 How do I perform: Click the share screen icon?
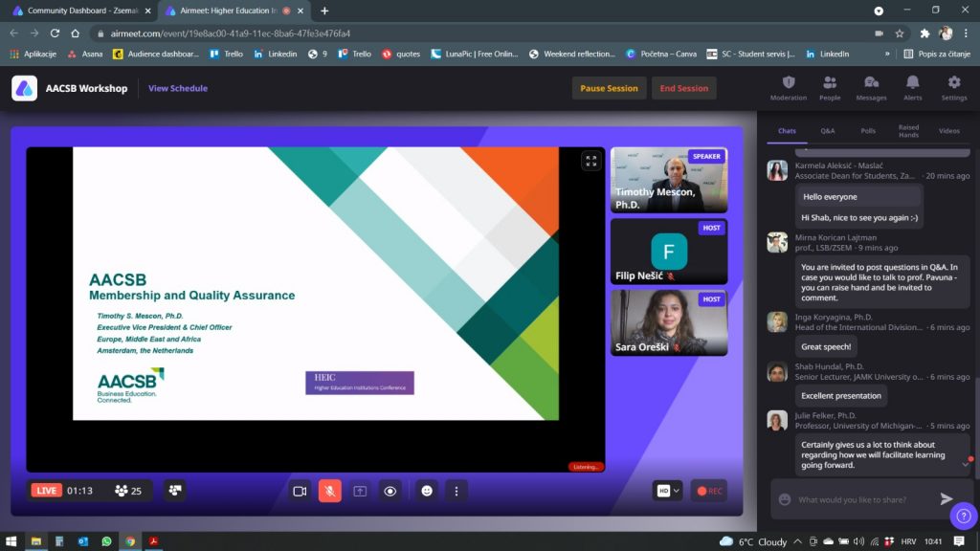360,491
